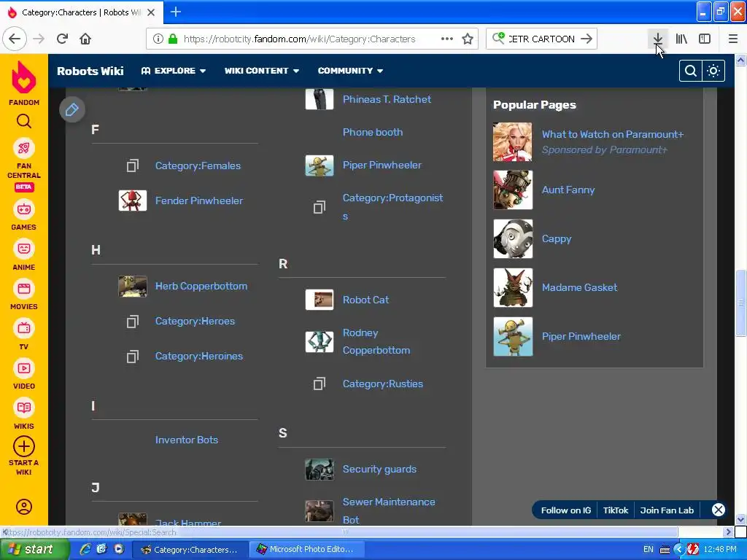Open the Inventor Bots link
This screenshot has width=747, height=560.
(x=186, y=440)
